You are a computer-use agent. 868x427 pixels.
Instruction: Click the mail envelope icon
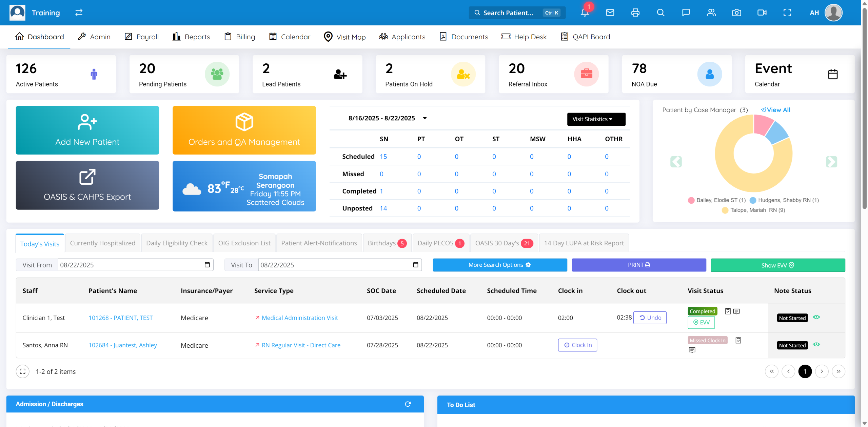610,13
